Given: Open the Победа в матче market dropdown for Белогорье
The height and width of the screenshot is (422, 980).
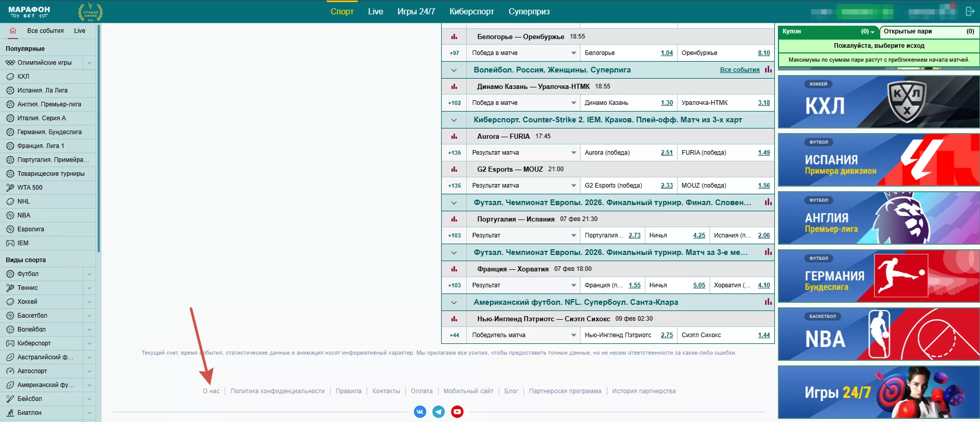Looking at the screenshot, I should [x=573, y=53].
